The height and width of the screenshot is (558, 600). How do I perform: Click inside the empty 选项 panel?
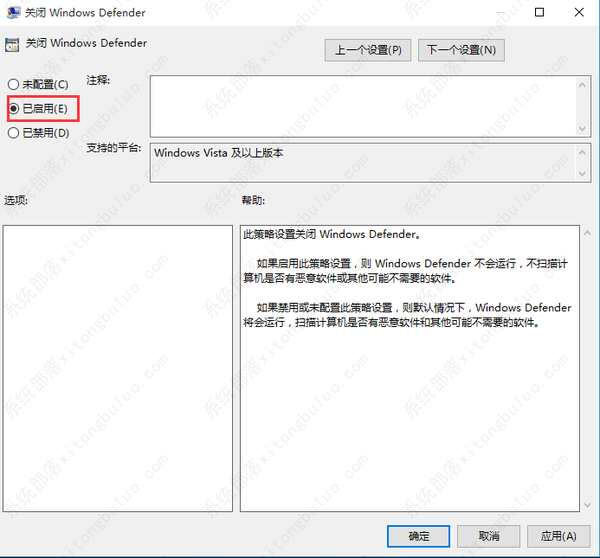[117, 367]
